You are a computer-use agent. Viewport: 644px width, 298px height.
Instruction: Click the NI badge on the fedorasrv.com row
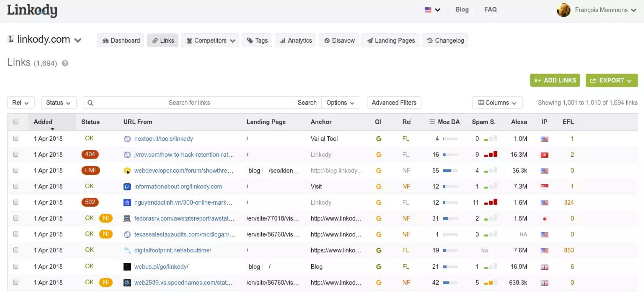106,218
